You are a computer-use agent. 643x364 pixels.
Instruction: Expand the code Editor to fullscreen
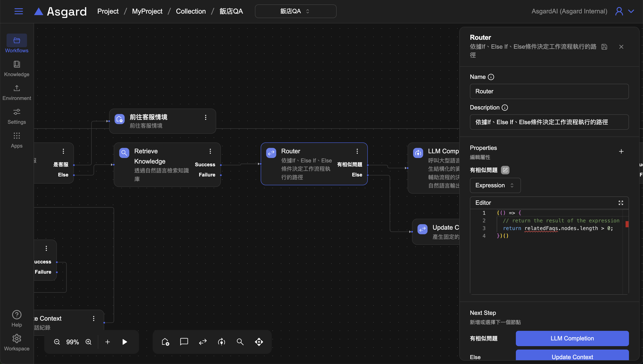pos(621,203)
